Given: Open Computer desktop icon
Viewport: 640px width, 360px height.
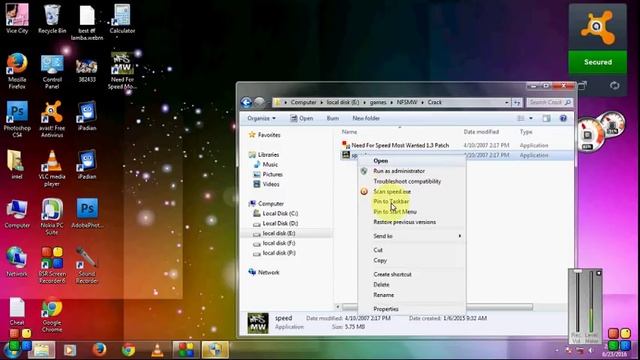Looking at the screenshot, I should pyautogui.click(x=17, y=213).
